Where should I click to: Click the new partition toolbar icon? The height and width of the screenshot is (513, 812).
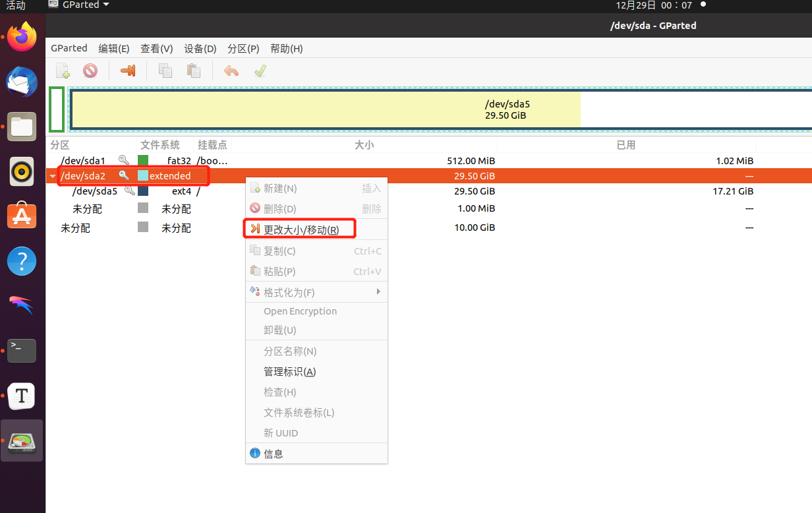pyautogui.click(x=63, y=71)
